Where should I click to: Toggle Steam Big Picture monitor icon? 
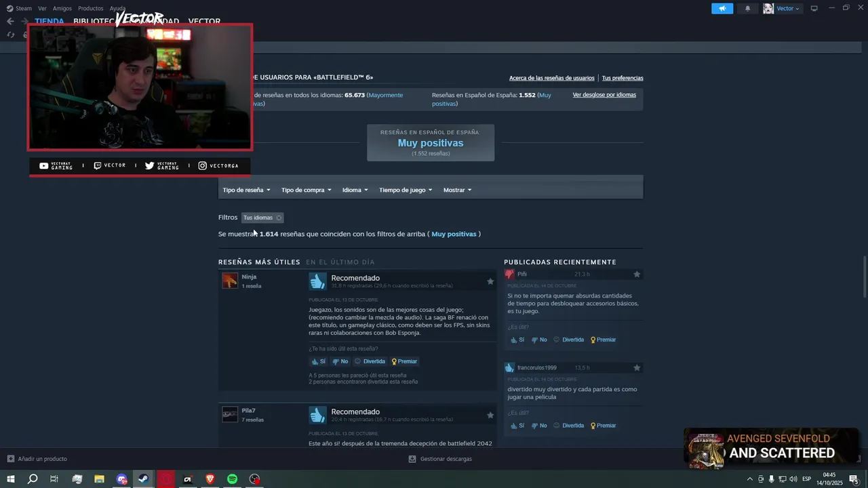tap(814, 8)
